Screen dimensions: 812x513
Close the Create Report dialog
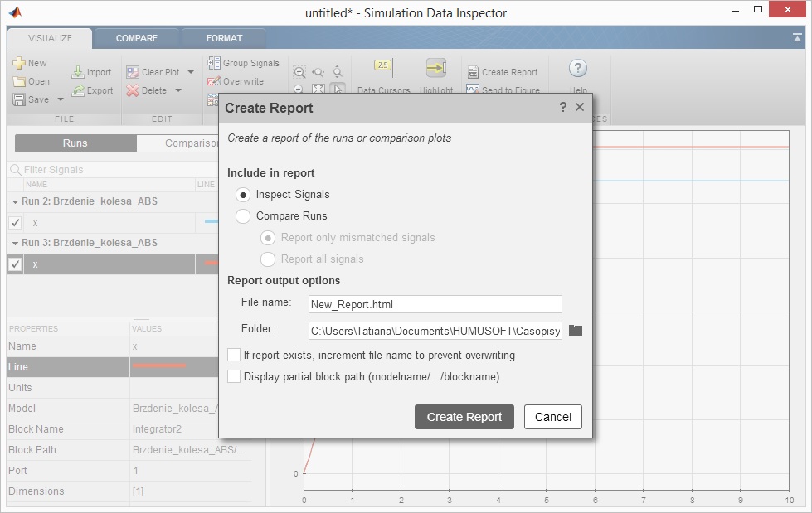[580, 107]
